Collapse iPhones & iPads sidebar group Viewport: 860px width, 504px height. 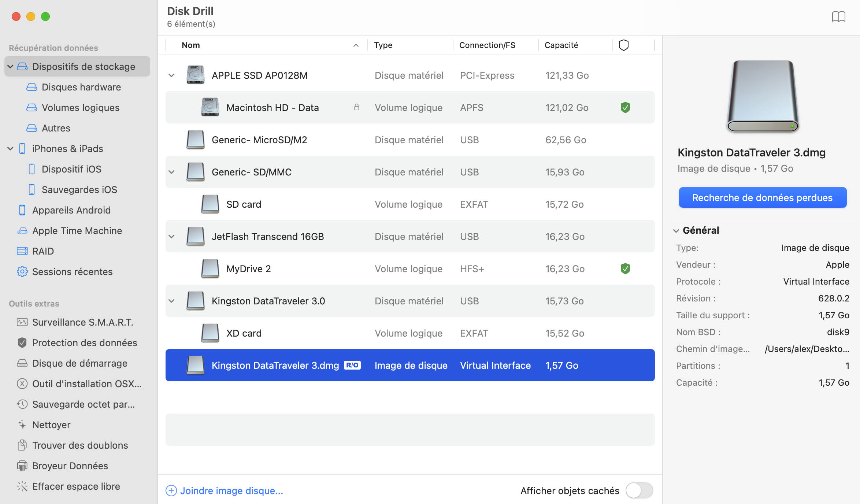(10, 148)
